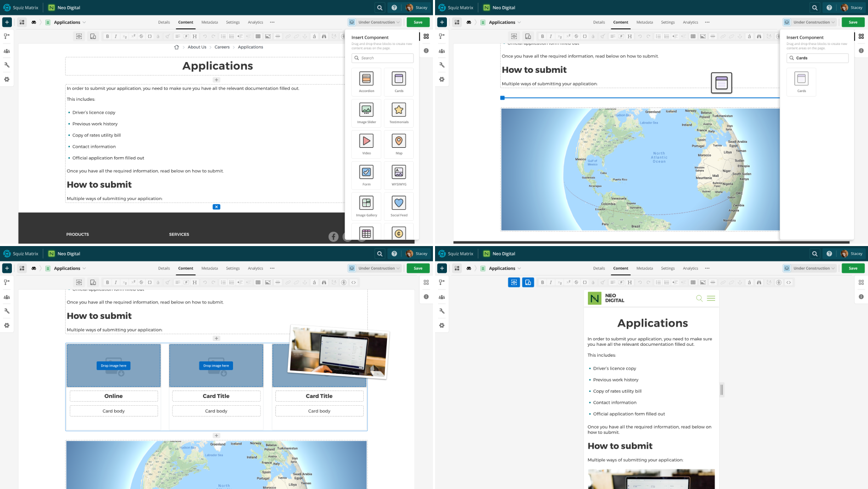This screenshot has height=489, width=868.
Task: Open wrench tools icon in top-left sidebar
Action: point(7,65)
